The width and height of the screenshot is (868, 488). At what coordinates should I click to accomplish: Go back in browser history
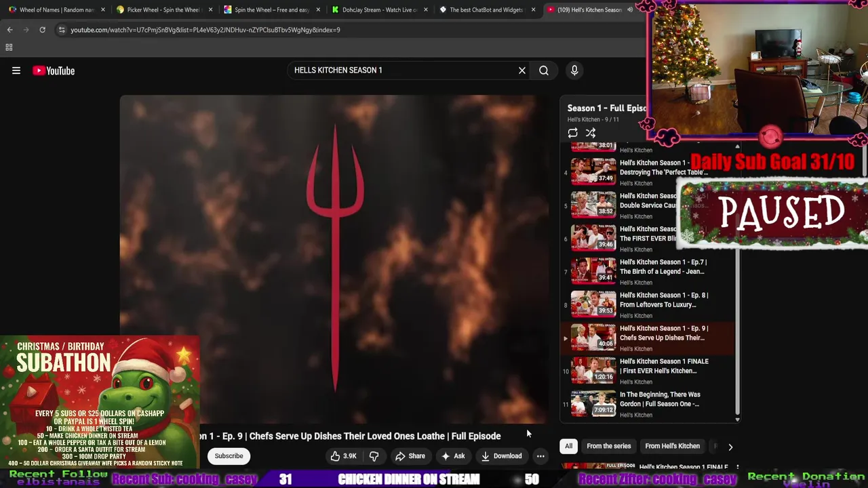[9, 30]
